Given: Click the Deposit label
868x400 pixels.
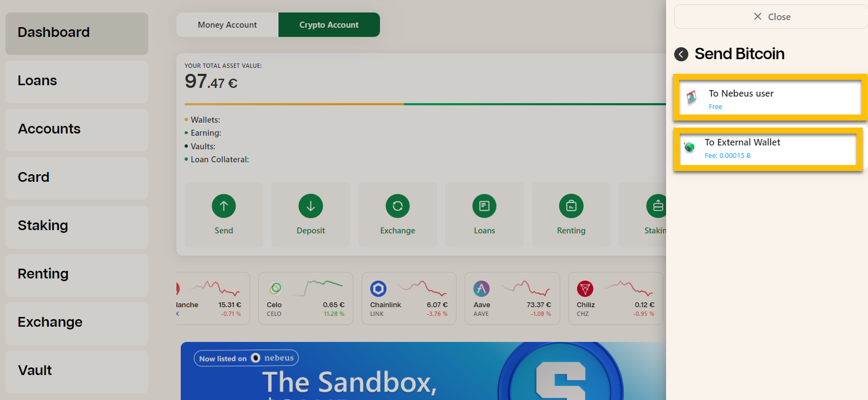Looking at the screenshot, I should [x=311, y=231].
